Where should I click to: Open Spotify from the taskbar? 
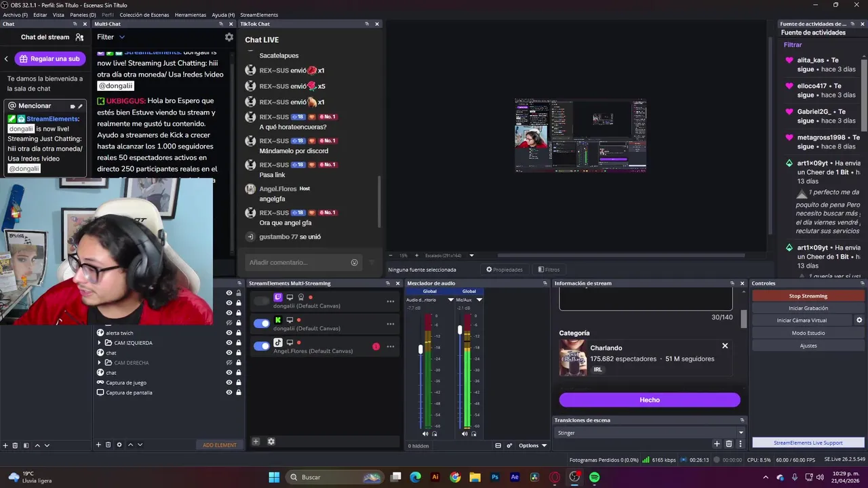(594, 477)
